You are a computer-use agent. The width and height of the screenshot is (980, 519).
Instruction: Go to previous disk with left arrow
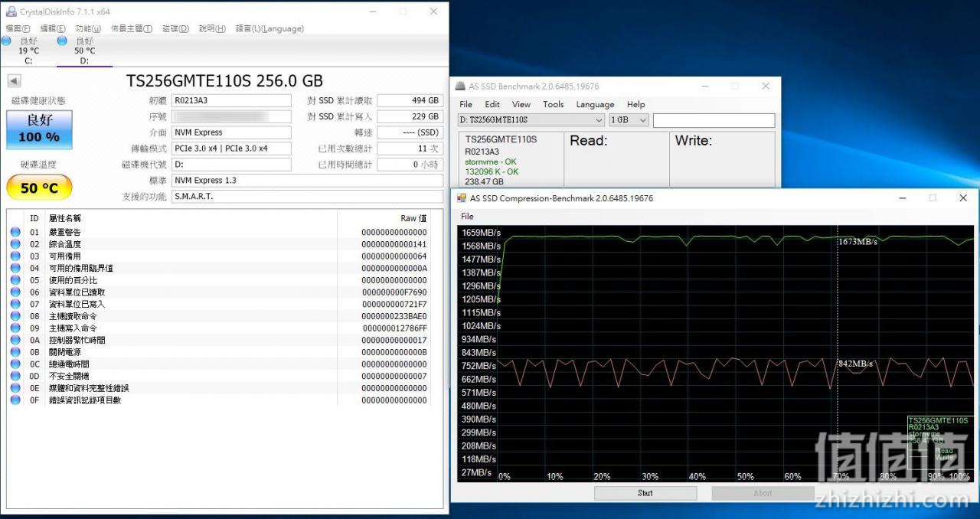click(15, 81)
